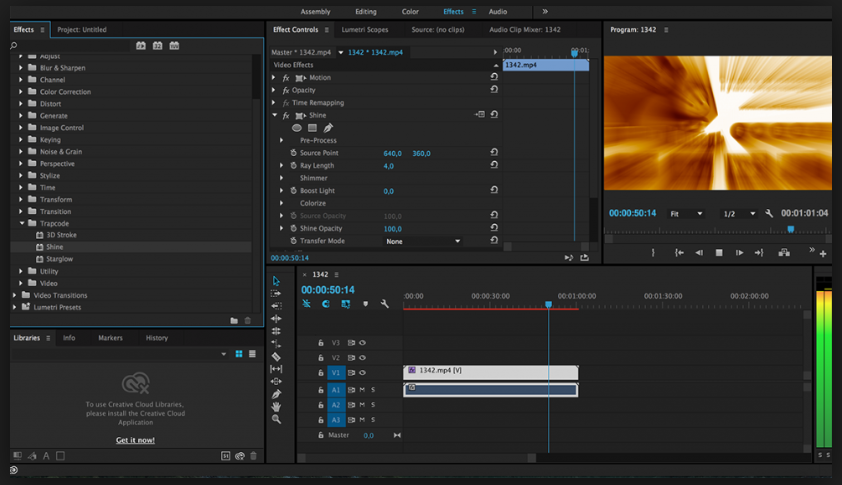Toggle lock on track V1

pyautogui.click(x=321, y=372)
